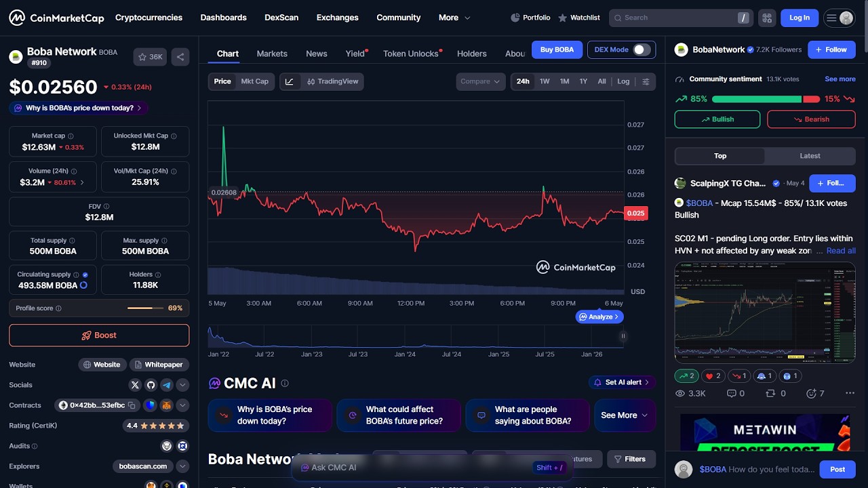868x488 pixels.
Task: Click info icon next to FDV
Action: 106,207
